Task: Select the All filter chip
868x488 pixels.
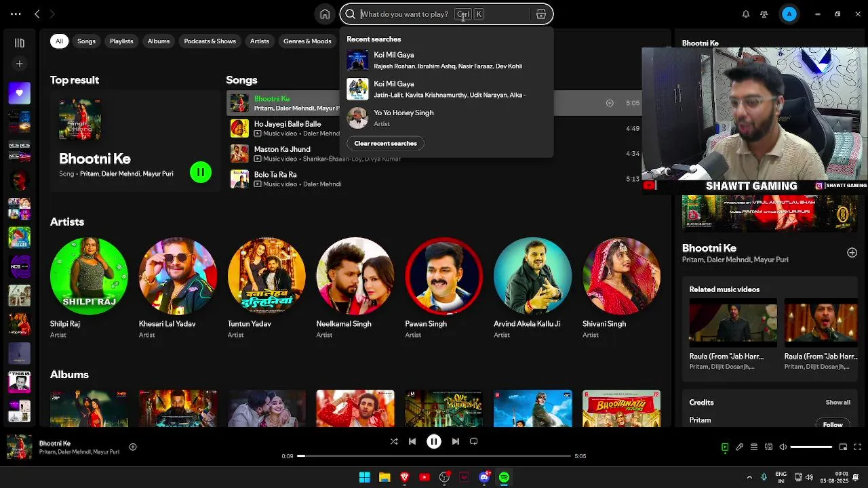Action: click(59, 41)
